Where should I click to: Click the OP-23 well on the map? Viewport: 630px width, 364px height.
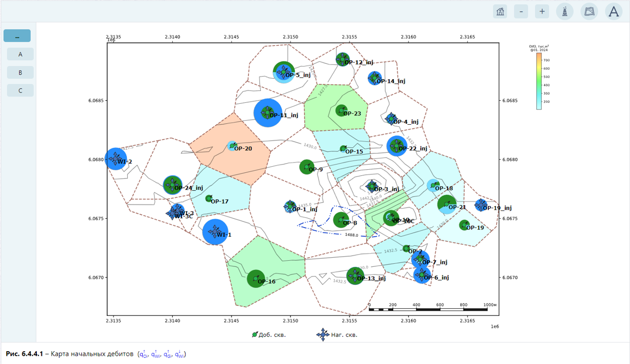(x=342, y=110)
